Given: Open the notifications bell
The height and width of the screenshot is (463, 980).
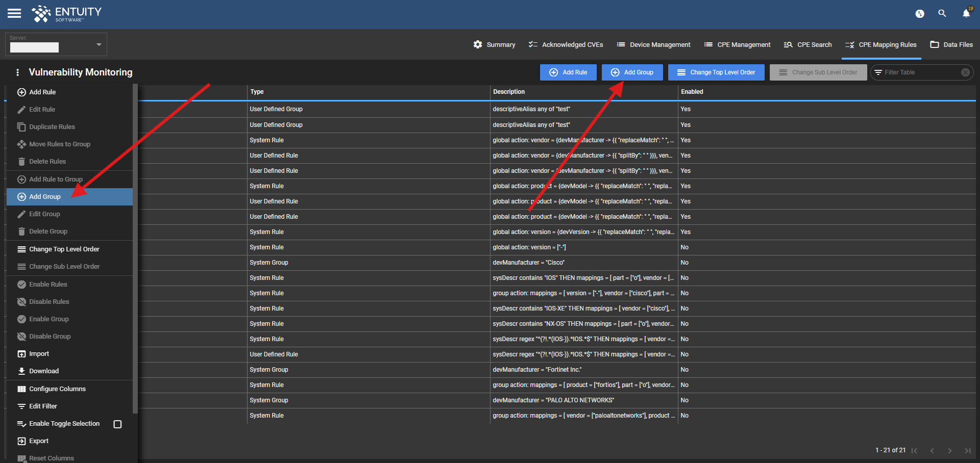Looking at the screenshot, I should point(966,13).
